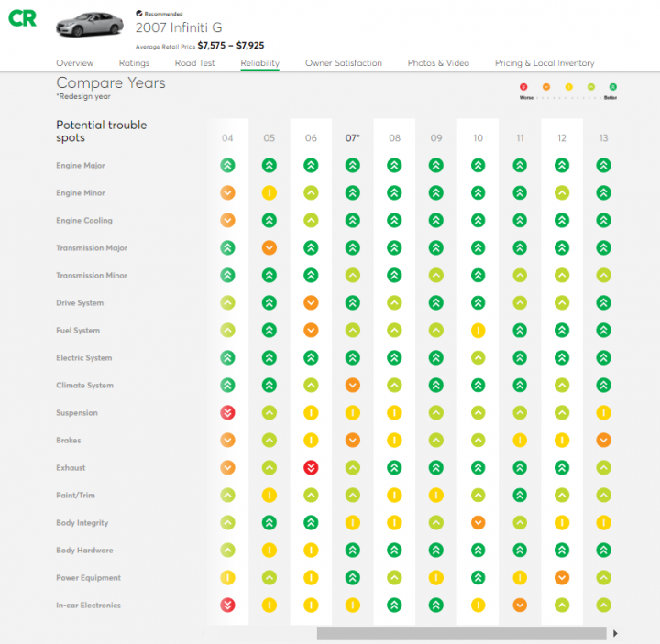
Task: Click green In-car Electronics icon for 09
Action: pos(436,605)
